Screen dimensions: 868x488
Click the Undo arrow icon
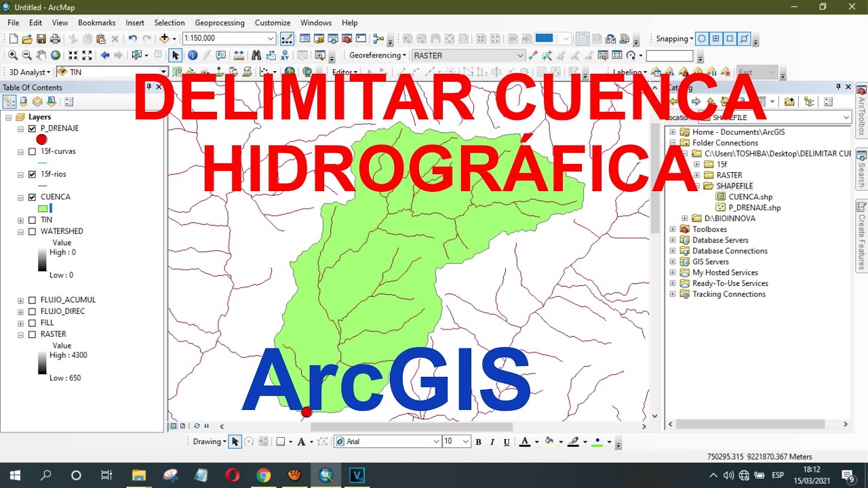pyautogui.click(x=132, y=39)
